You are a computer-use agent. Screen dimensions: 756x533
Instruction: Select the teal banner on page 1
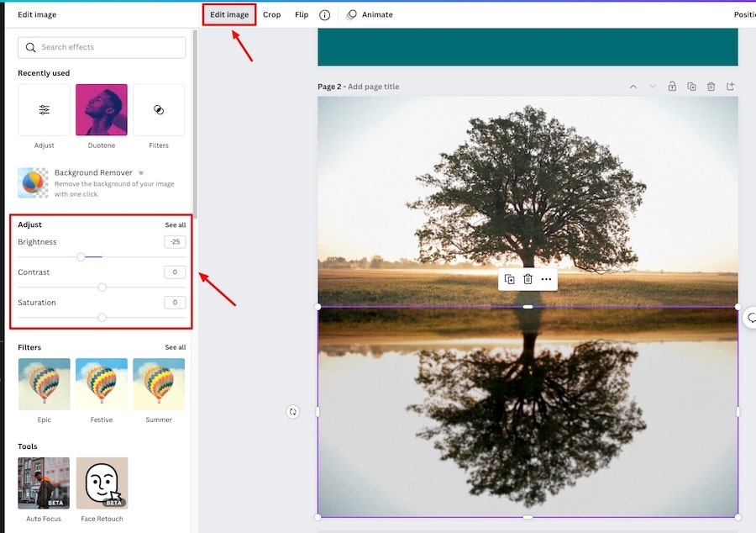pyautogui.click(x=528, y=47)
